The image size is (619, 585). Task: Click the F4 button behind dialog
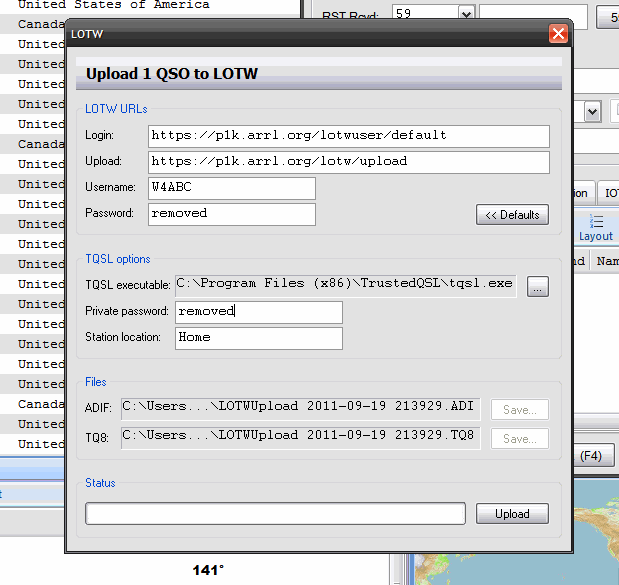click(x=594, y=456)
